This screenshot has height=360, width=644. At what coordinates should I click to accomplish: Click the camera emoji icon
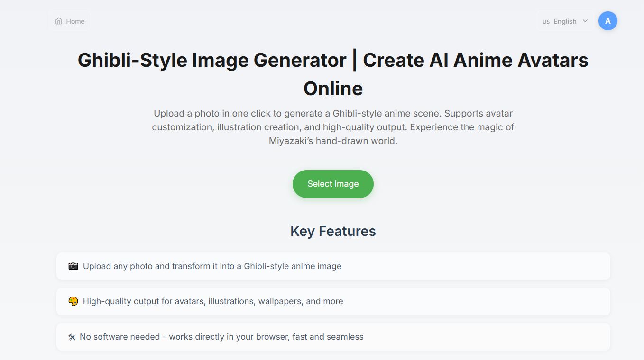tap(73, 266)
